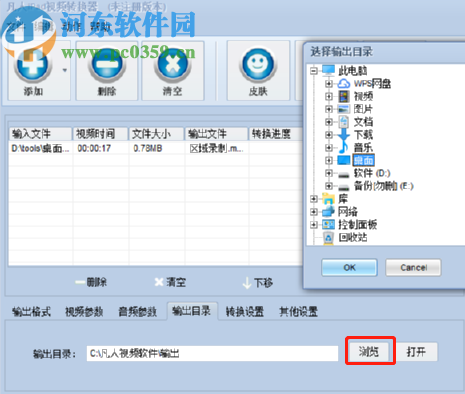Open the 帮助 menu
The width and height of the screenshot is (465, 394).
[100, 27]
